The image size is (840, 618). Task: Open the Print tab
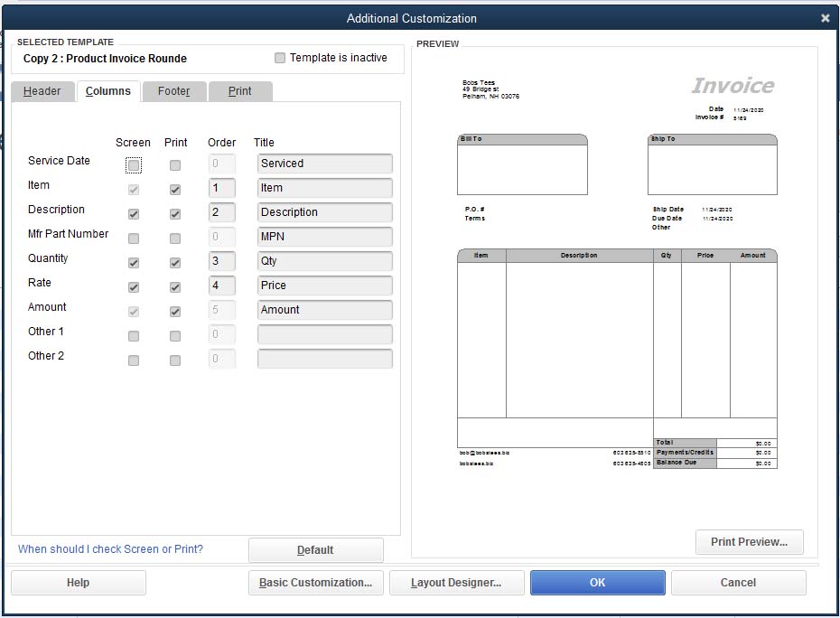(x=240, y=90)
